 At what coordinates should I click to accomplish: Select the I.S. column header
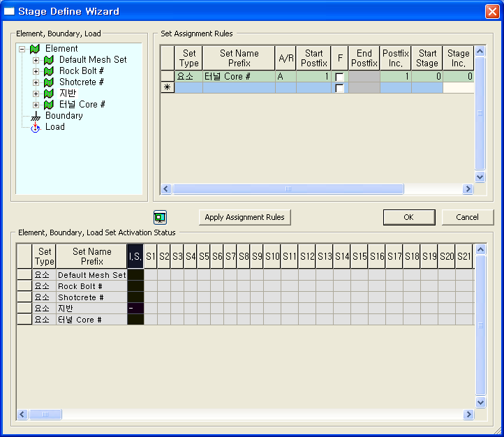pyautogui.click(x=135, y=256)
